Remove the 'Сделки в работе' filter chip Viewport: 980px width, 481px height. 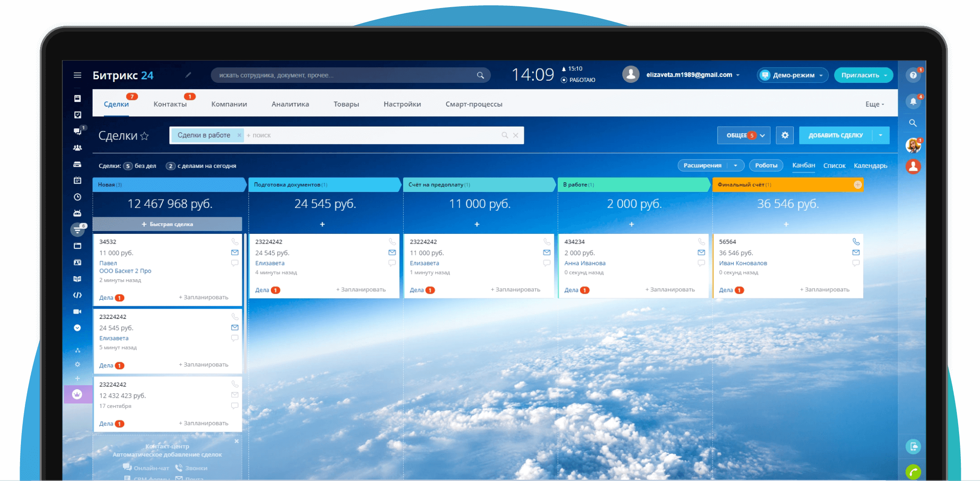point(239,135)
